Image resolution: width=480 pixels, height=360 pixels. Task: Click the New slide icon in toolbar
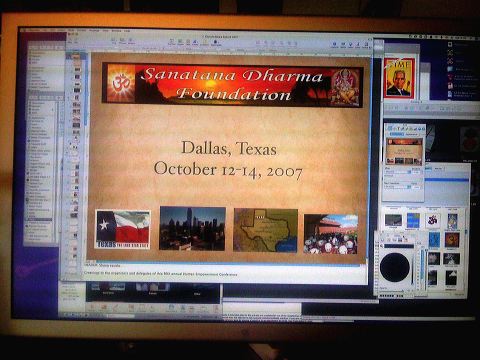tap(70, 41)
